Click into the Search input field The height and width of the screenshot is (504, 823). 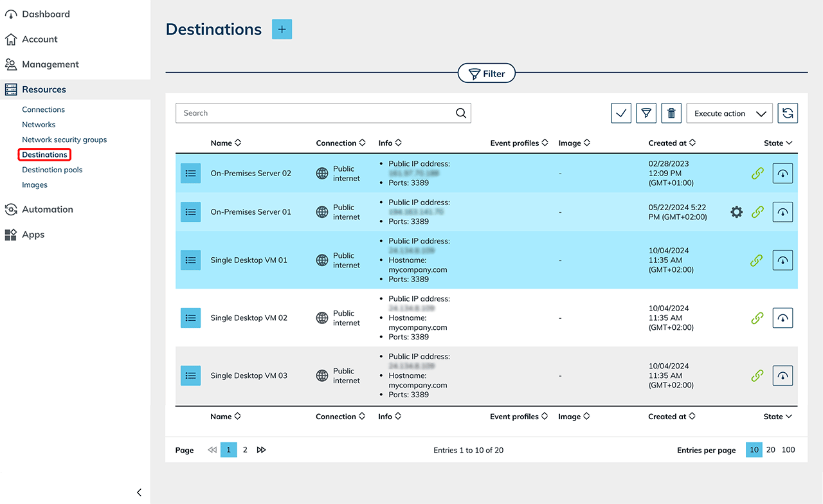[x=315, y=113]
